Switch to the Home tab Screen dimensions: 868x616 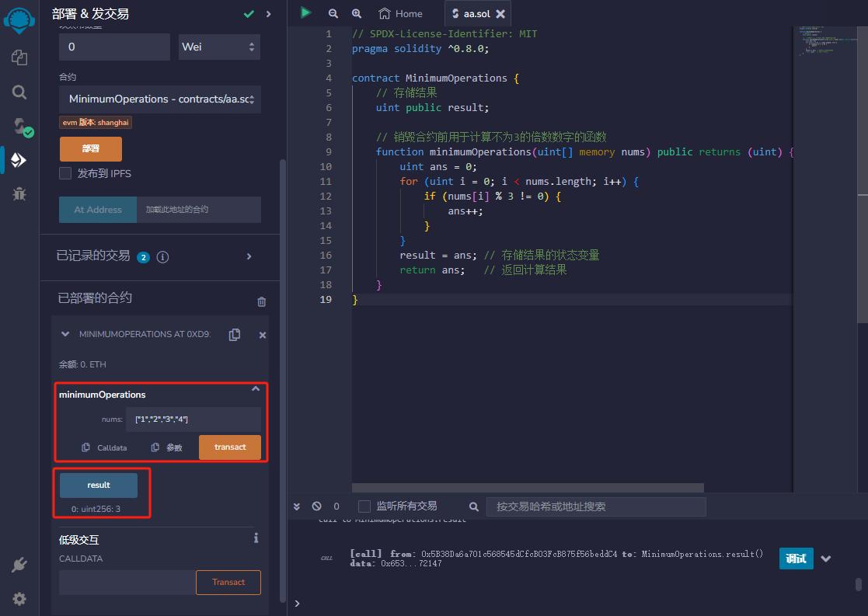400,14
